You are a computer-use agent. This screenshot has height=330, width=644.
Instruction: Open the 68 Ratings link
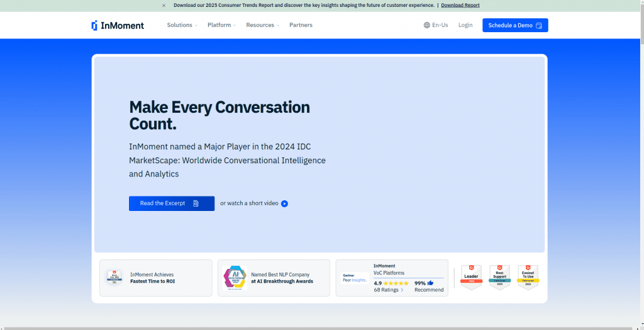click(x=388, y=290)
